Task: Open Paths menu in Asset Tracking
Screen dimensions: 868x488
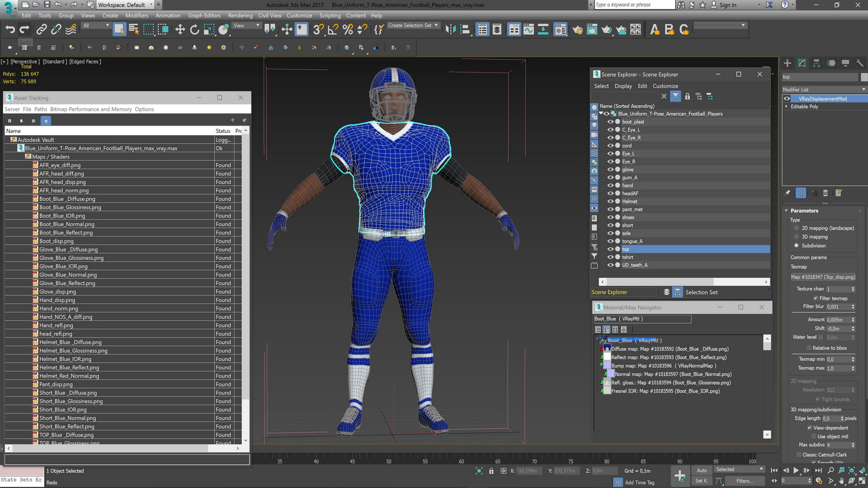Action: point(41,109)
